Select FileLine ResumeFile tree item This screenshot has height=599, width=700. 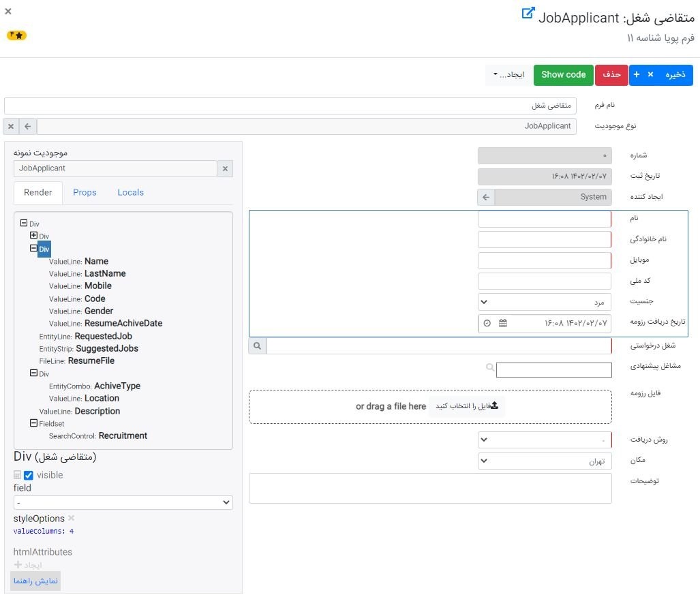(77, 360)
